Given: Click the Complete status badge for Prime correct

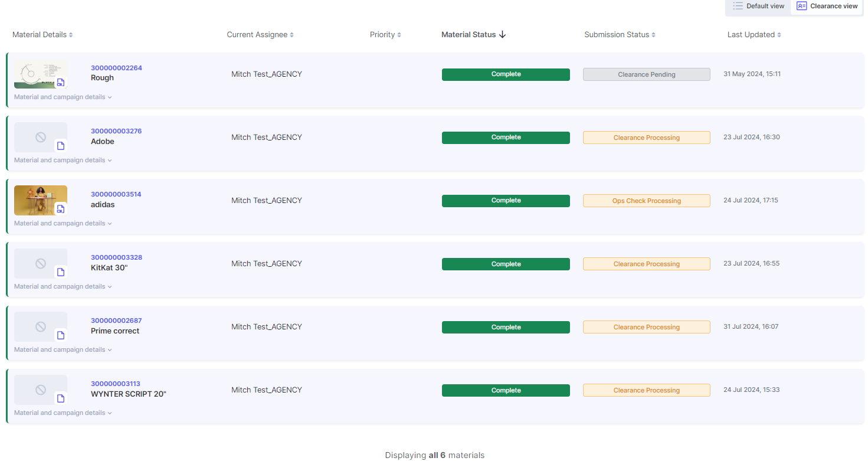Looking at the screenshot, I should [x=506, y=327].
